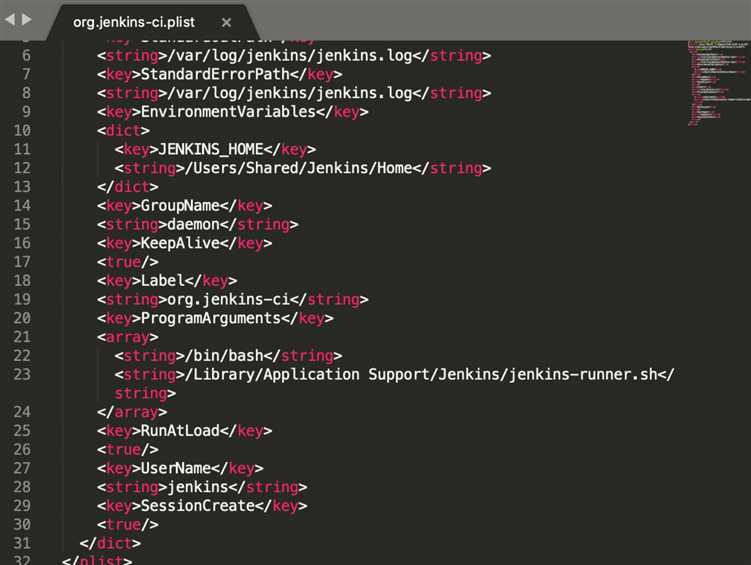Screen dimensions: 751x565
Task: Click the daemon string value
Action: tap(193, 224)
